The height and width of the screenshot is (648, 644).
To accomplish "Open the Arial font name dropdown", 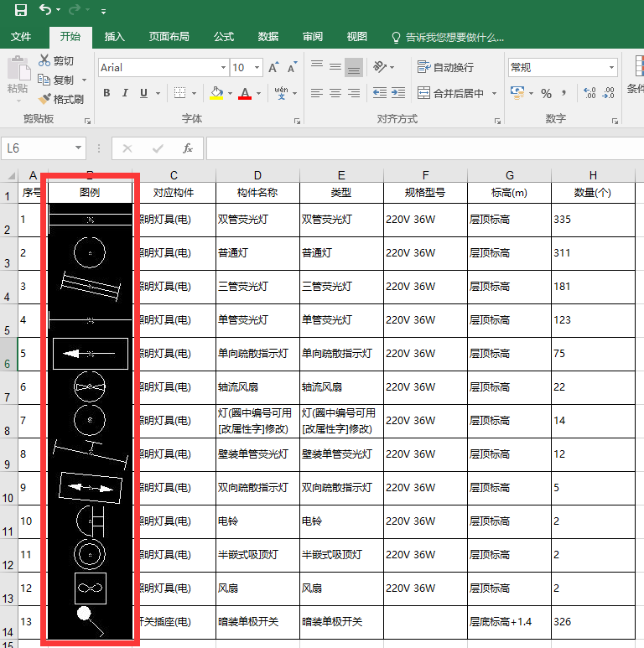I will [x=223, y=68].
